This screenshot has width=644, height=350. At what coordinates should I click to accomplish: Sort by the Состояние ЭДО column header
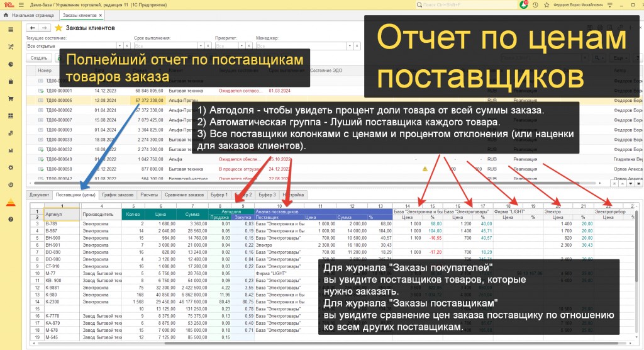pos(326,71)
